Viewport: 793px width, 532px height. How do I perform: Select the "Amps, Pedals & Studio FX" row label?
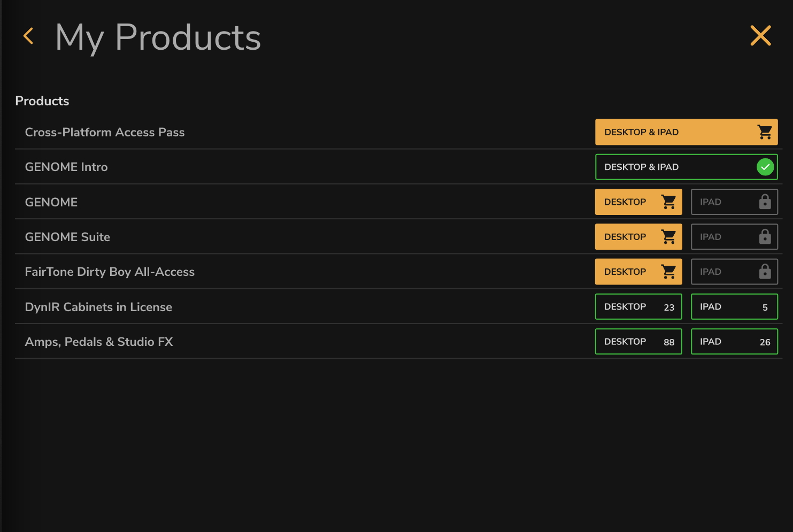[x=99, y=342]
